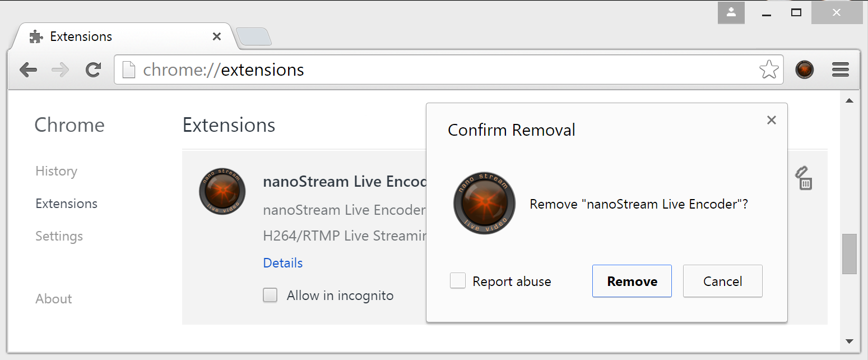
Task: Close the Extensions tab
Action: point(217,36)
